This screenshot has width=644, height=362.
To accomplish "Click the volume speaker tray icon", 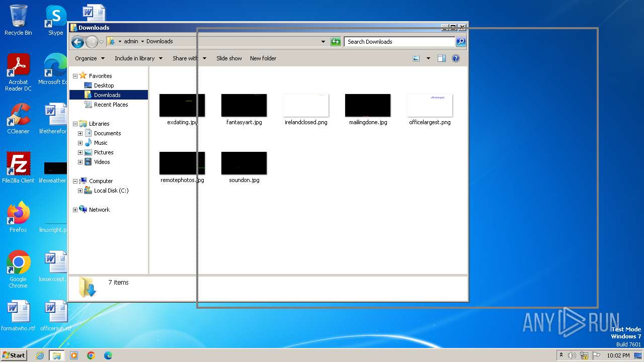I will (572, 355).
